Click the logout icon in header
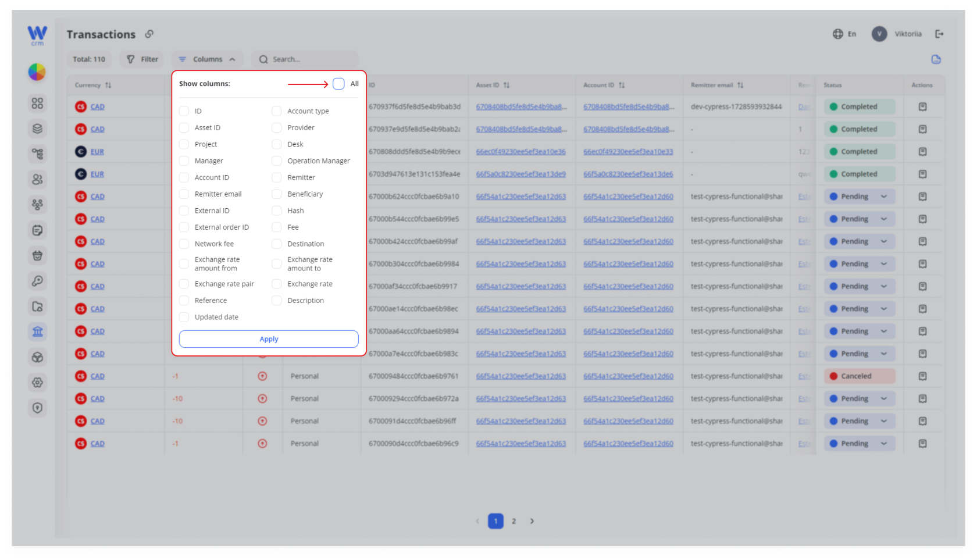 point(939,34)
